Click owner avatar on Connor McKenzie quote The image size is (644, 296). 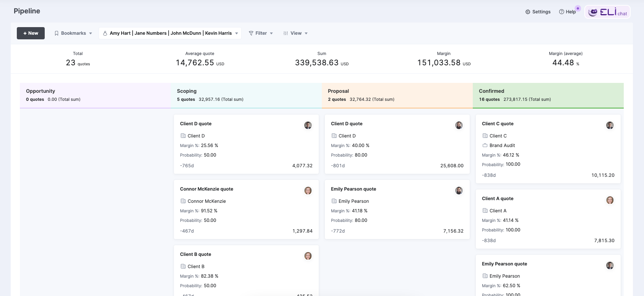pyautogui.click(x=308, y=191)
